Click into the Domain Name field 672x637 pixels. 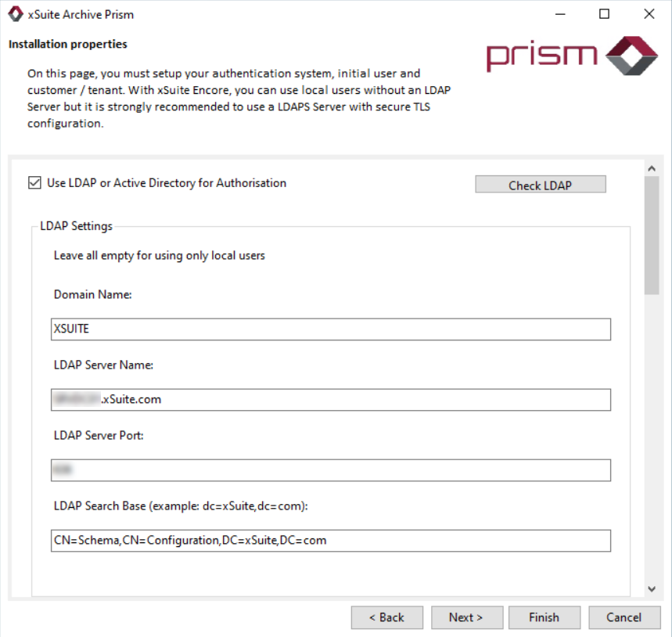coord(330,329)
